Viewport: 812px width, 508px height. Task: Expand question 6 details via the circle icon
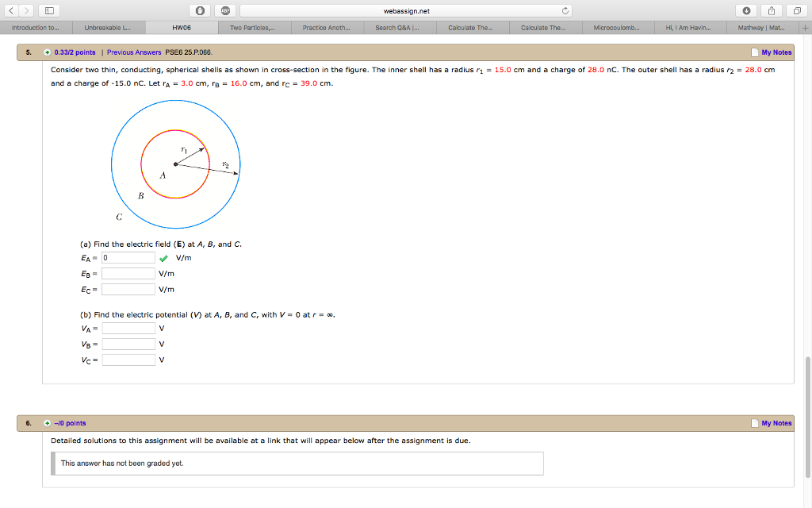coord(48,423)
